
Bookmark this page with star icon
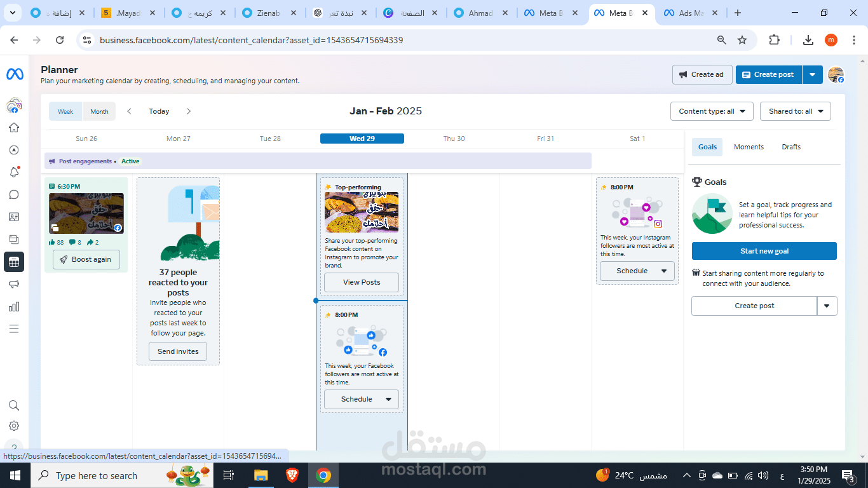[742, 40]
